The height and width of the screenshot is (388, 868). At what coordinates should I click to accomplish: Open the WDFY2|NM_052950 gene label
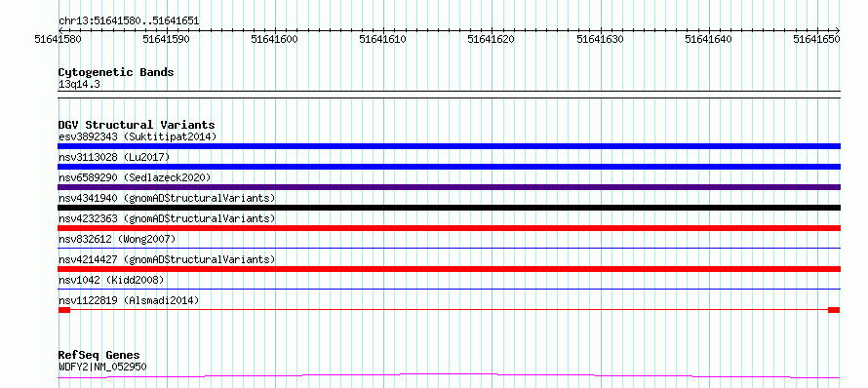(x=102, y=367)
